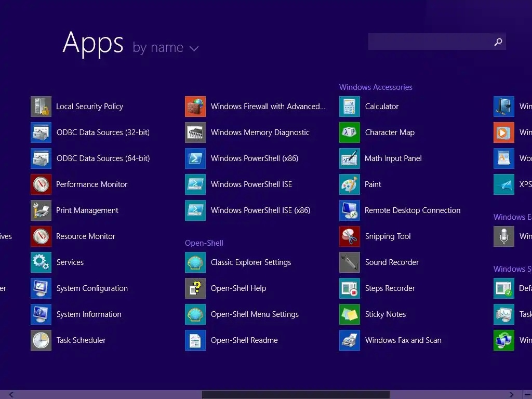Click 'Print Management' label text
The image size is (532, 399).
point(87,210)
